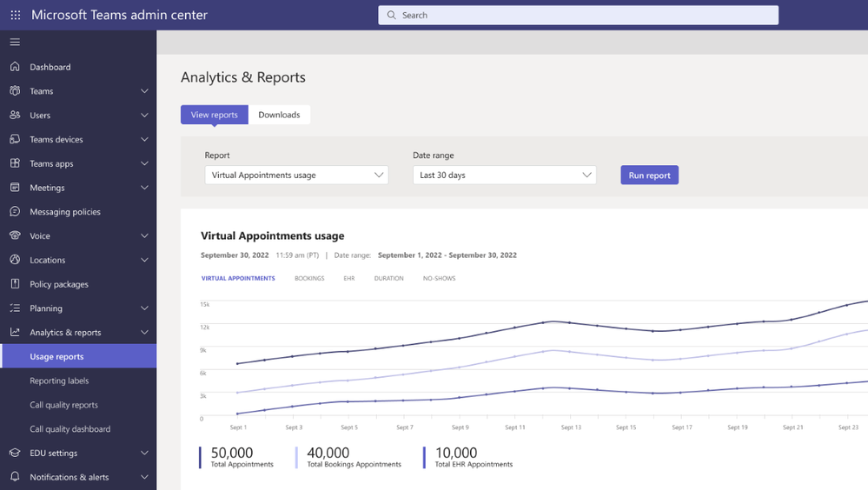Open Policy packages label

coord(59,284)
